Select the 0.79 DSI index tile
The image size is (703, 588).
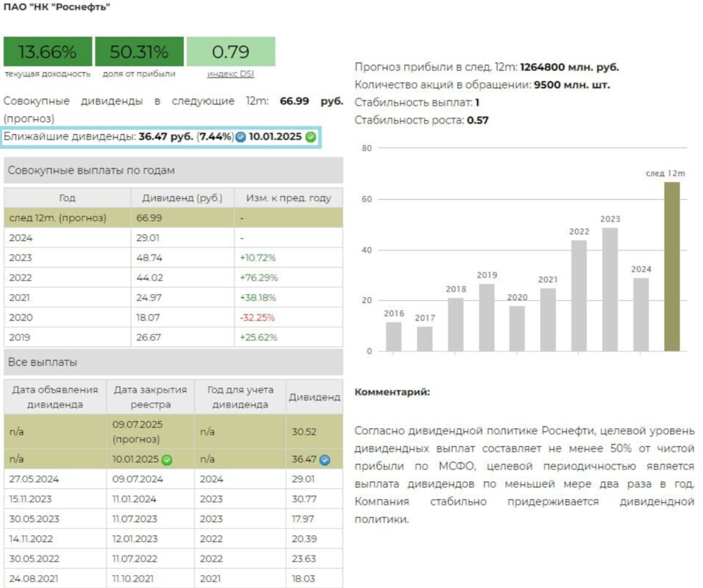point(231,52)
